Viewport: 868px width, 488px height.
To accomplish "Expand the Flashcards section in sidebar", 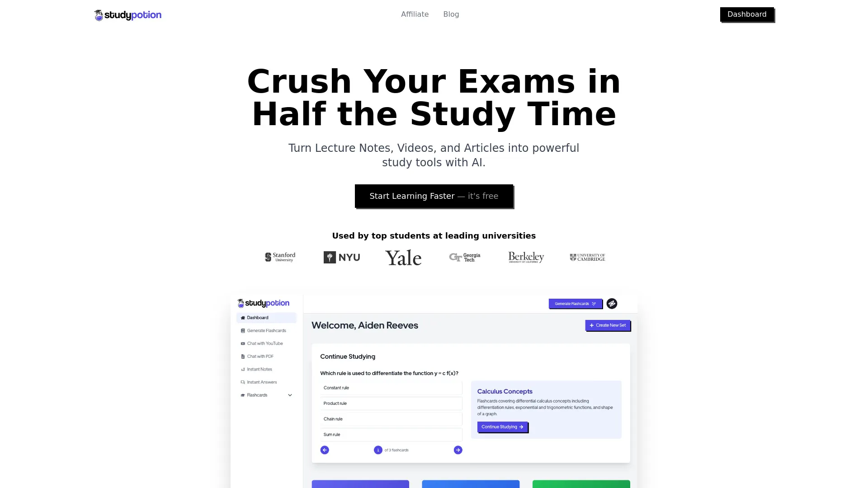I will [290, 394].
